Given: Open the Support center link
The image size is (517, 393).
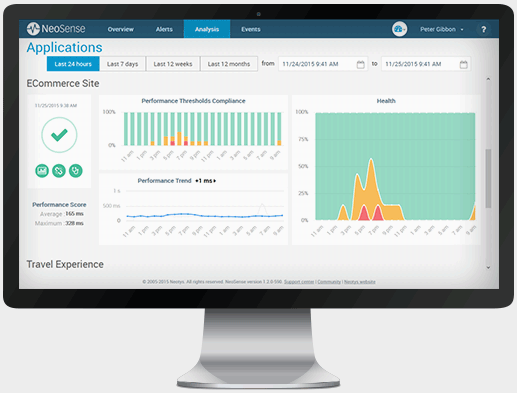Looking at the screenshot, I should click(299, 282).
